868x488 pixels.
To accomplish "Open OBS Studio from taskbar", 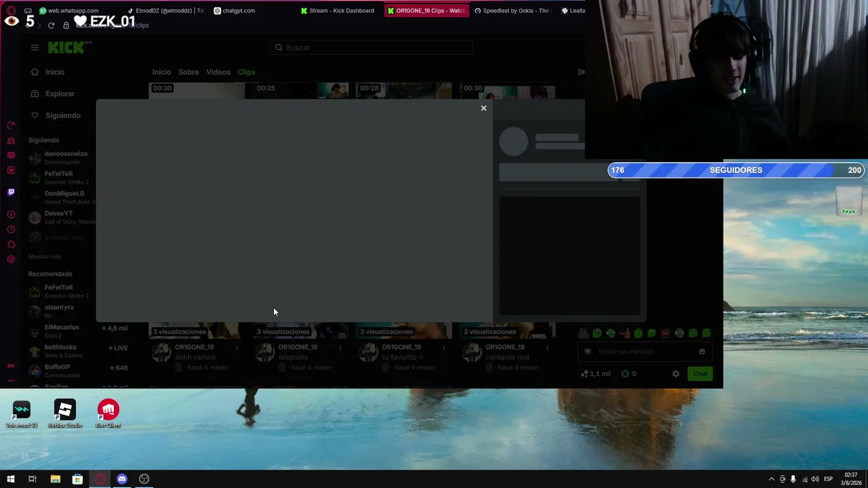I will (x=144, y=479).
